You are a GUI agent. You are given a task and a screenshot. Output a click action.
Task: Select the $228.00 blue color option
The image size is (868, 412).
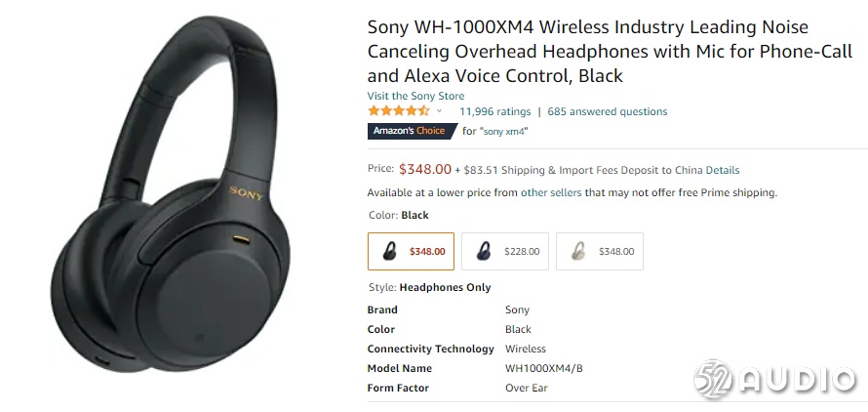tap(505, 251)
